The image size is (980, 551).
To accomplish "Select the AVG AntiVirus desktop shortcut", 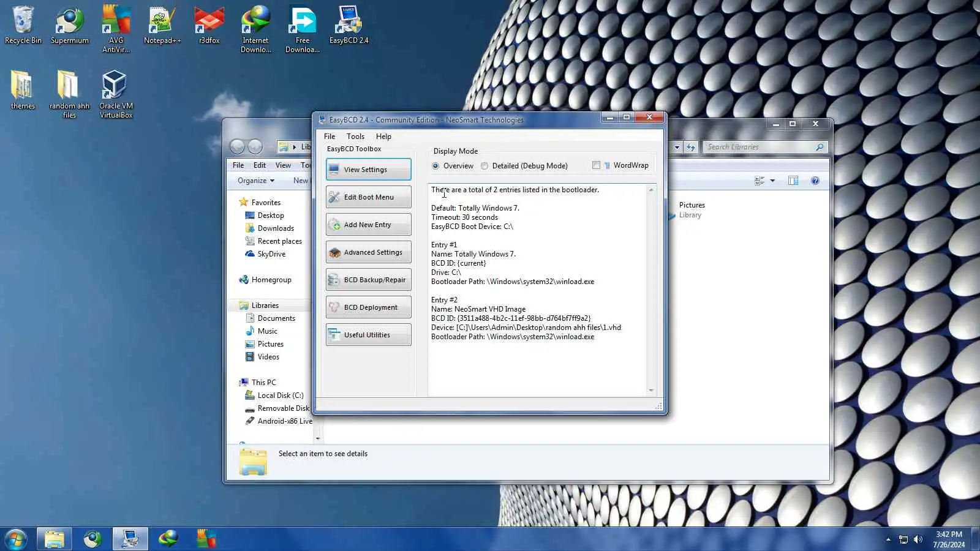I will 116,29.
